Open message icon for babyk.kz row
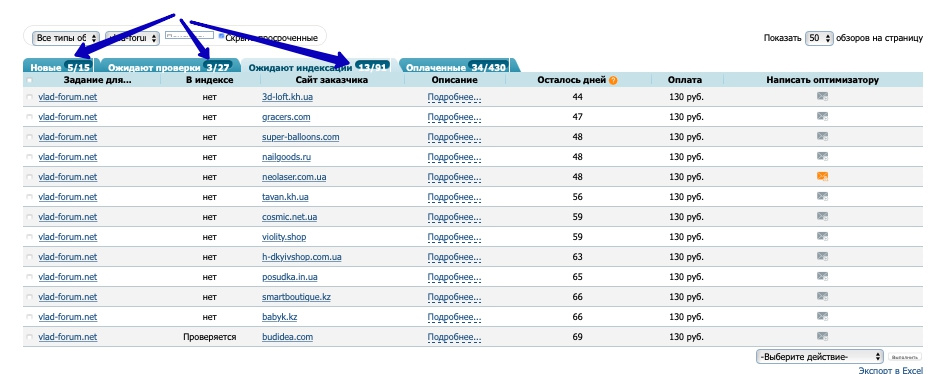 [822, 316]
